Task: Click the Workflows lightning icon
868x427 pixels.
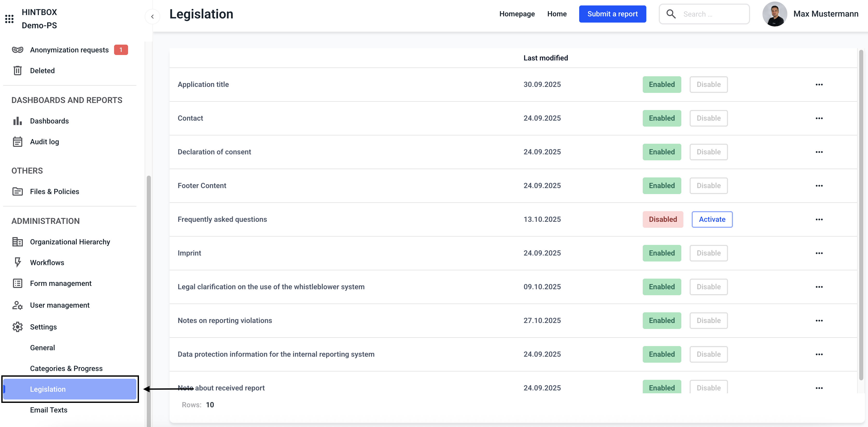Action: click(x=18, y=263)
